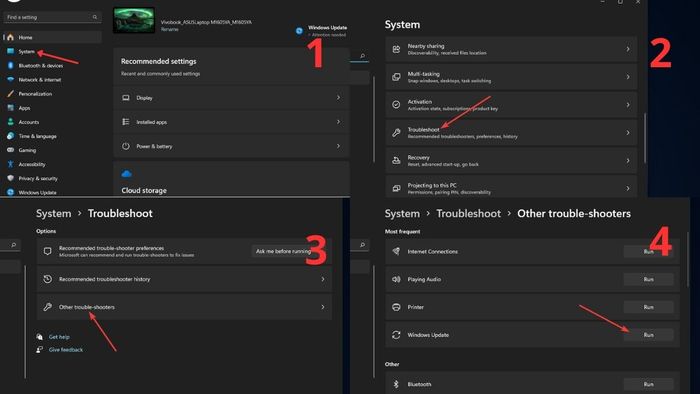Expand the Display row chevron

(x=338, y=97)
